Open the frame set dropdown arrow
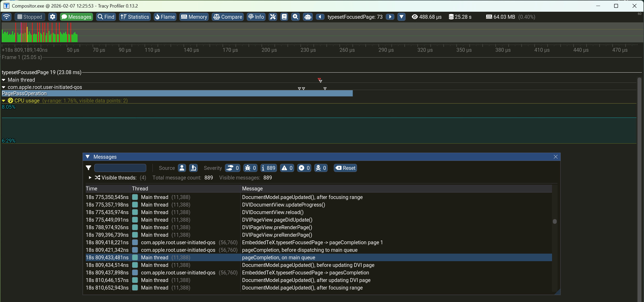Viewport: 644px width, 302px height. click(x=401, y=17)
